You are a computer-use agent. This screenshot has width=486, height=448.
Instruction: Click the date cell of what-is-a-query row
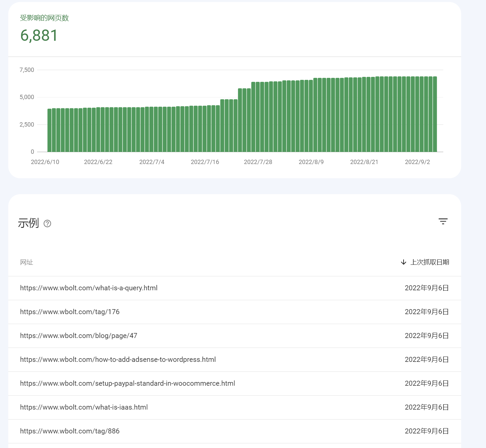(x=426, y=288)
